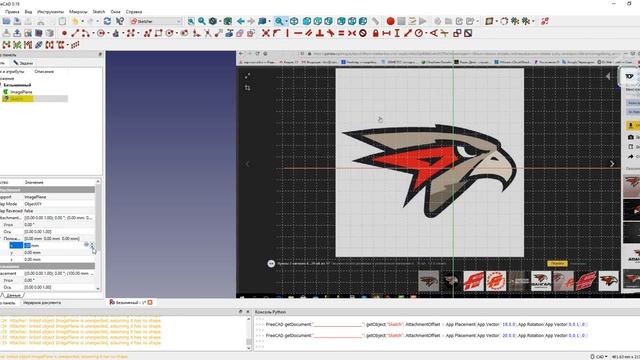This screenshot has width=640, height=360.
Task: Click the Fit Selection magnifier icon
Action: click(x=202, y=21)
